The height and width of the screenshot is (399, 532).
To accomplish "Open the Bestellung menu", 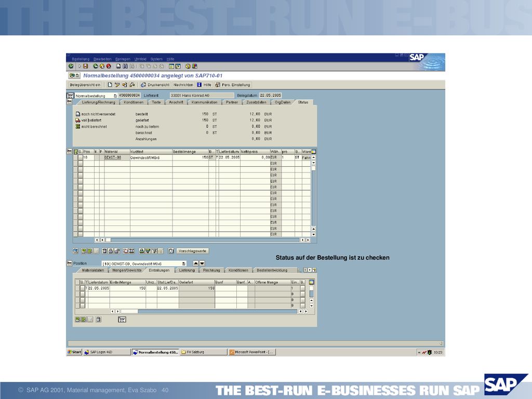I will pos(81,59).
